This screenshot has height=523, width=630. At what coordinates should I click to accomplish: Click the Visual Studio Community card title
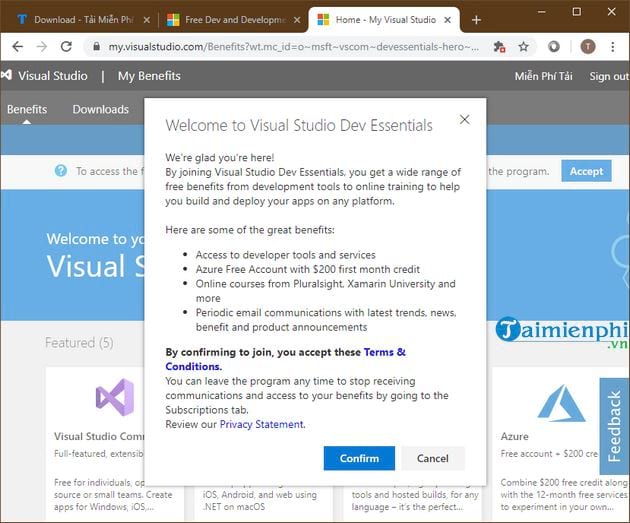(99, 436)
